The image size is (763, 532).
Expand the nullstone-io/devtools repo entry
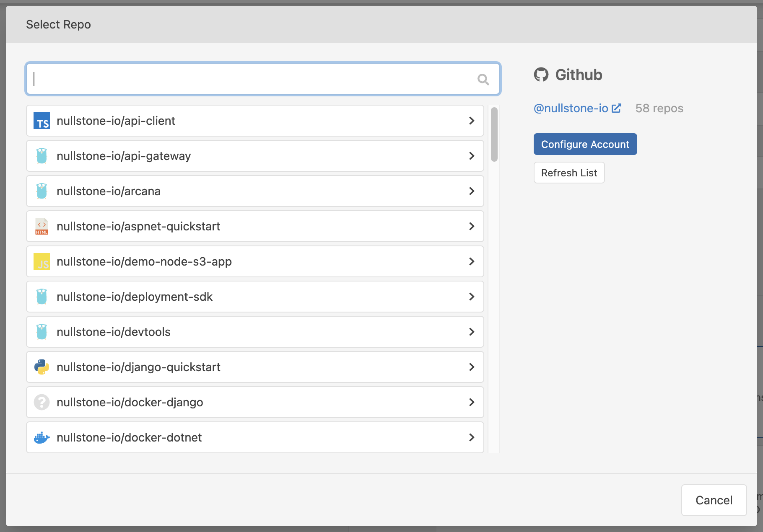click(471, 332)
